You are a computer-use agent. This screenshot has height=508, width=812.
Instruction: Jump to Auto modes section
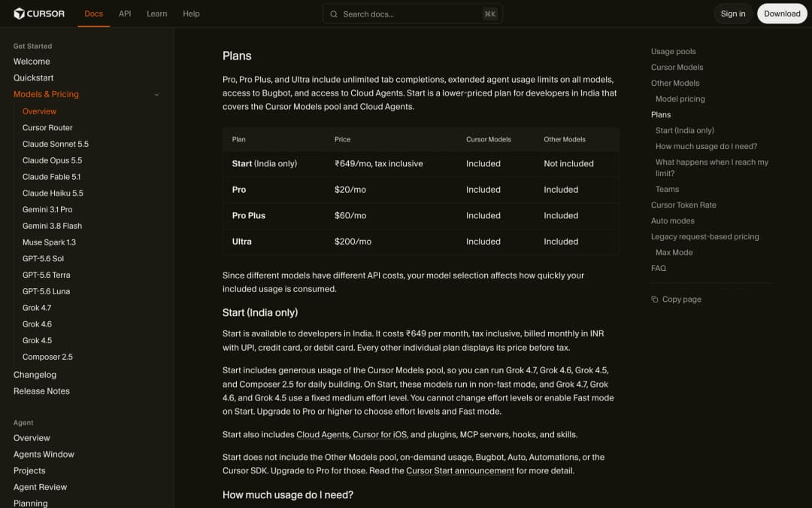pos(673,221)
